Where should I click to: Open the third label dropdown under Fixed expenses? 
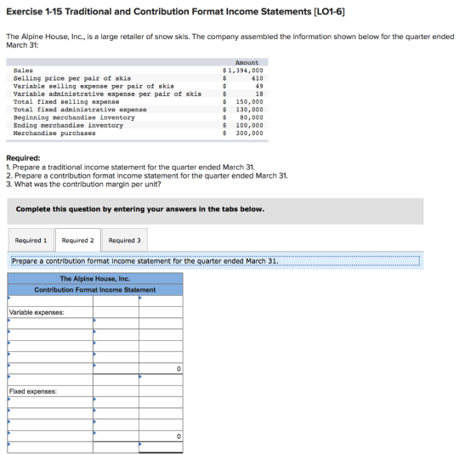click(50, 425)
